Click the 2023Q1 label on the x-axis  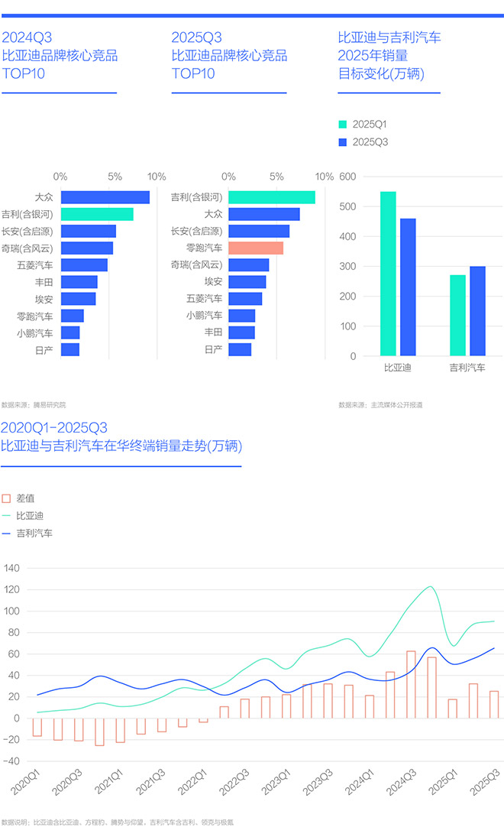tap(276, 782)
